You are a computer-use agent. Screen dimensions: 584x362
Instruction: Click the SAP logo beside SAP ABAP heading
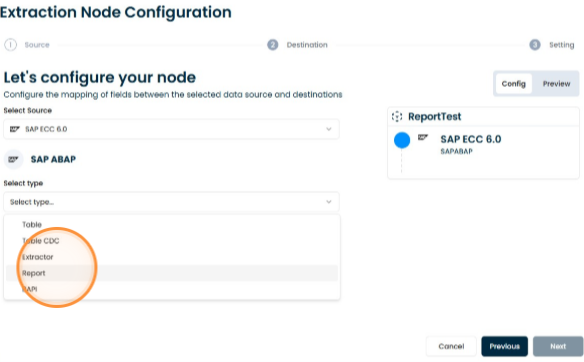click(x=13, y=159)
